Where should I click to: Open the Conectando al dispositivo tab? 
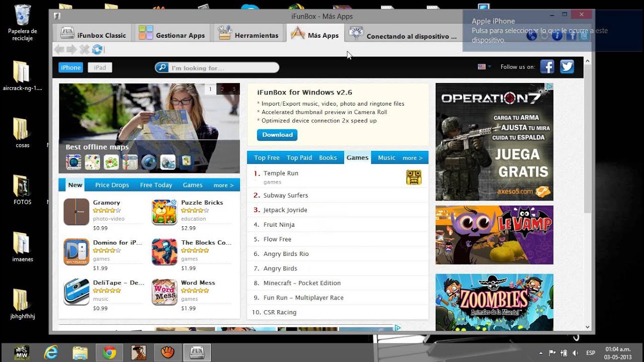403,34
